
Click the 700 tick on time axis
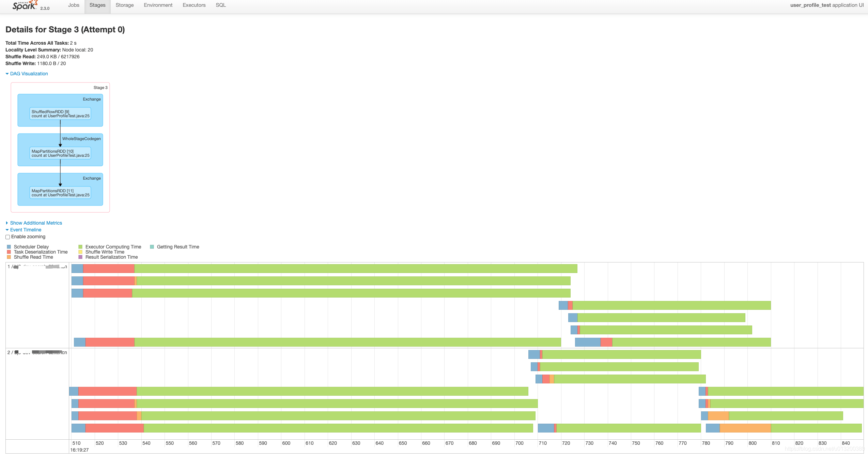pos(520,443)
